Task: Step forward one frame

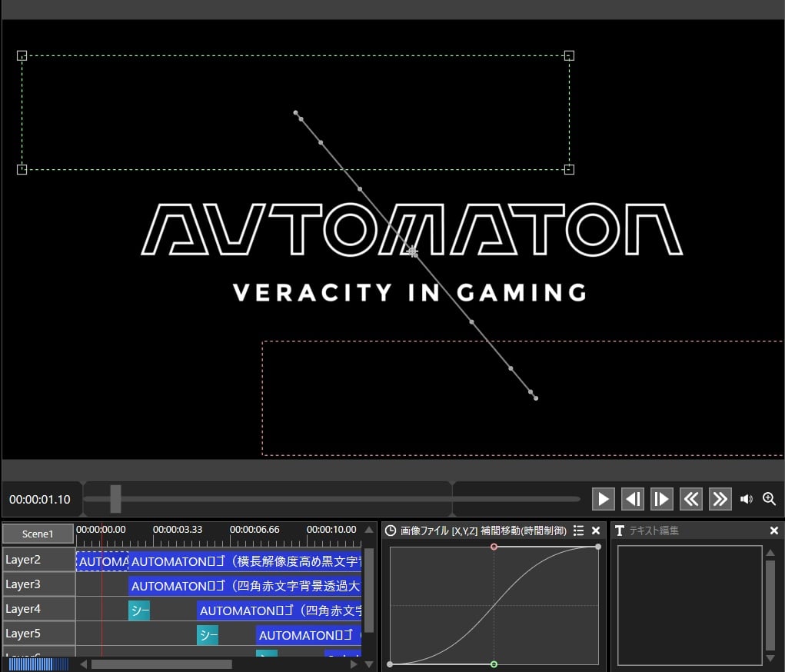Action: point(662,499)
